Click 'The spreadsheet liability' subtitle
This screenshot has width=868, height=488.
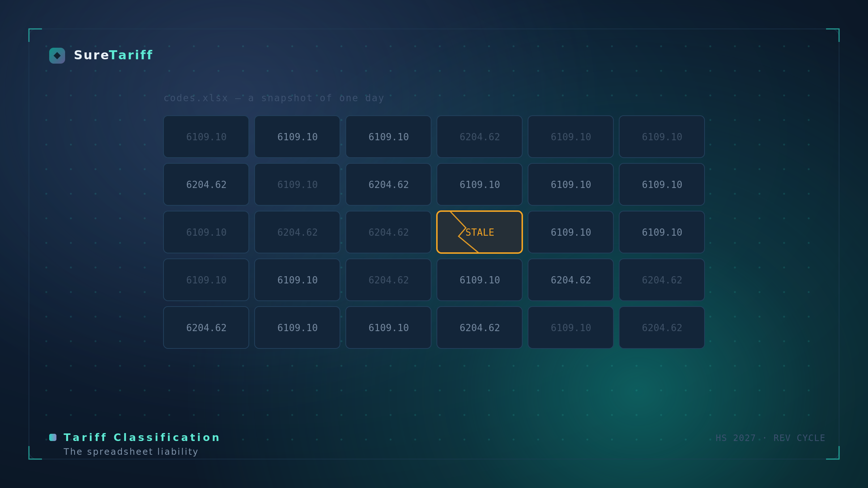[x=131, y=452]
